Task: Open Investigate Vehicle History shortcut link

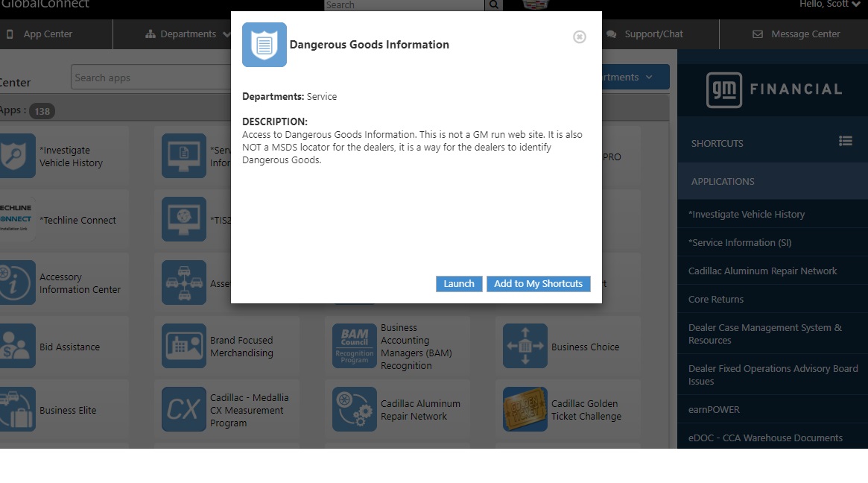Action: click(747, 215)
